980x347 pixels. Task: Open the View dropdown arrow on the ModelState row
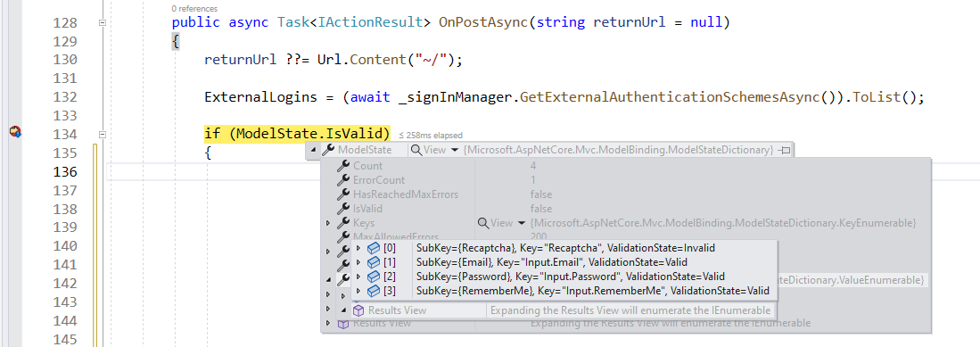[x=455, y=150]
